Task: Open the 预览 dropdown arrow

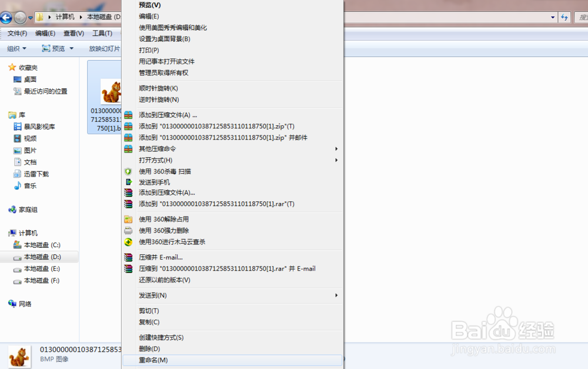Action: (x=72, y=48)
